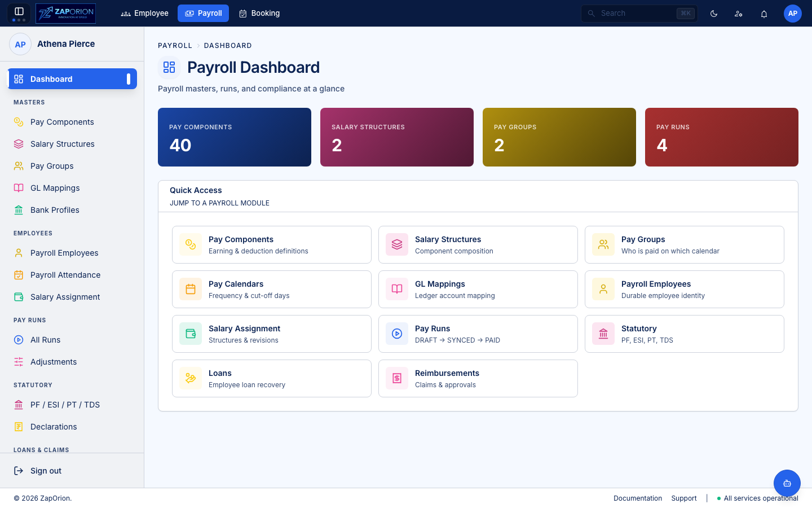Select Dashboard in the sidebar

pos(72,79)
